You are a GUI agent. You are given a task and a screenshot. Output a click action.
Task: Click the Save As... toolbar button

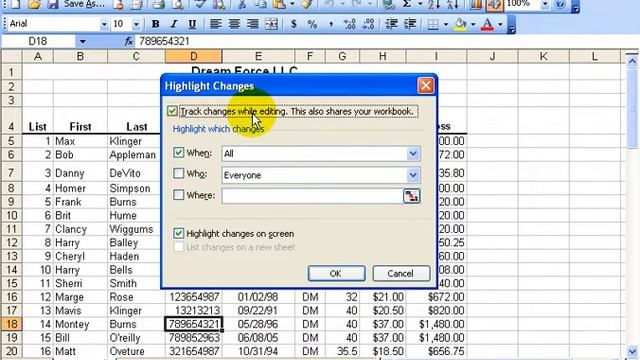tap(84, 4)
